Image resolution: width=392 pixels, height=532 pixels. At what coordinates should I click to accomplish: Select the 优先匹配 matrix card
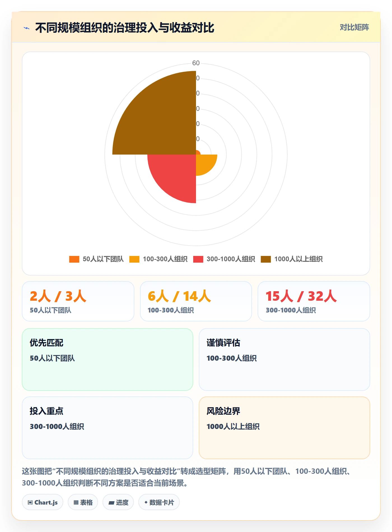pos(108,360)
